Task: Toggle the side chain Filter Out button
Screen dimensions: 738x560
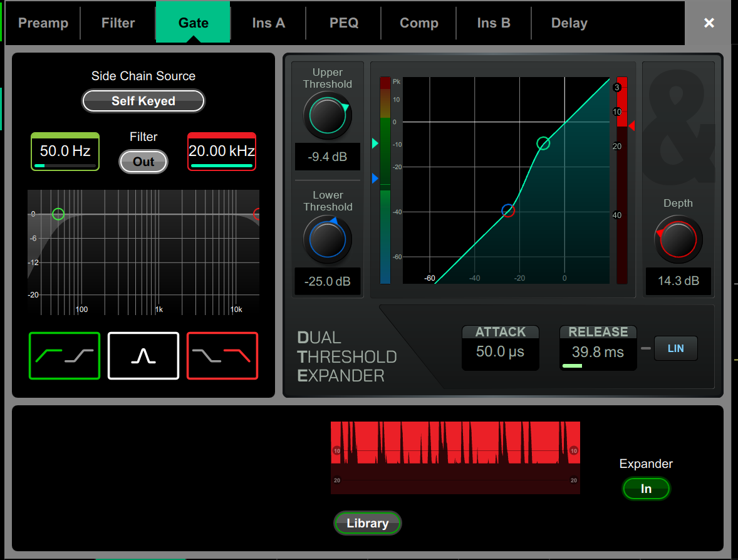Action: (143, 162)
